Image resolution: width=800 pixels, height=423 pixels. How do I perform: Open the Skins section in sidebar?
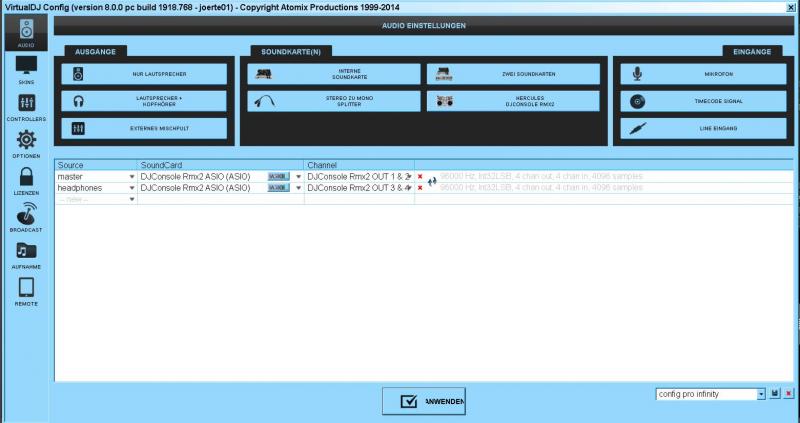click(26, 70)
